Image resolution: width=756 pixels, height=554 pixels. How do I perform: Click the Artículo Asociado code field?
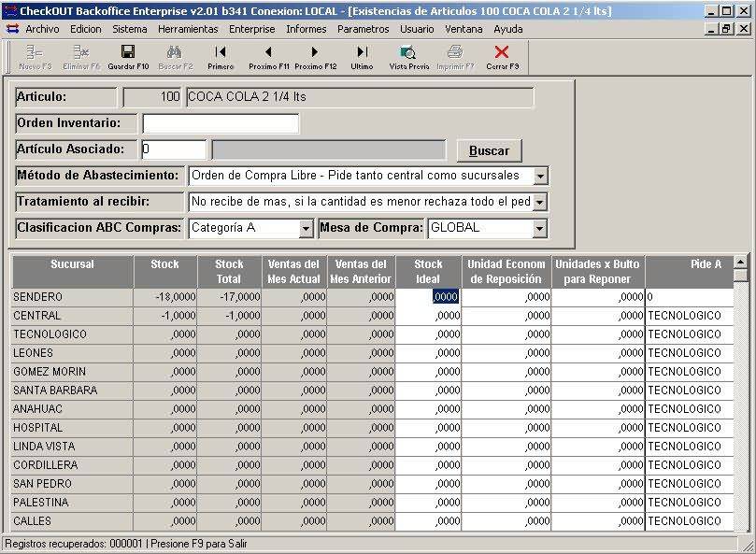pos(174,149)
